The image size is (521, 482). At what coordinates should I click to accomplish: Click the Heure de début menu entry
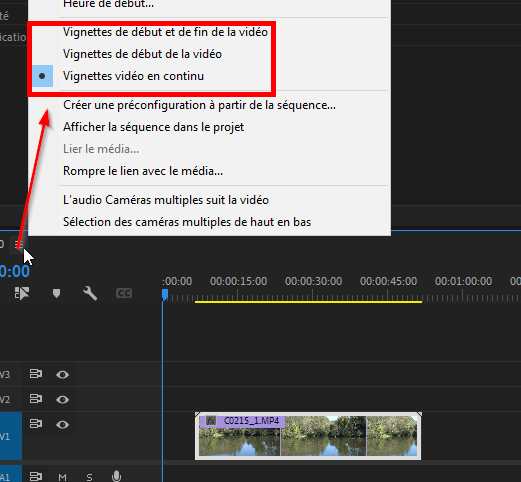pyautogui.click(x=108, y=4)
